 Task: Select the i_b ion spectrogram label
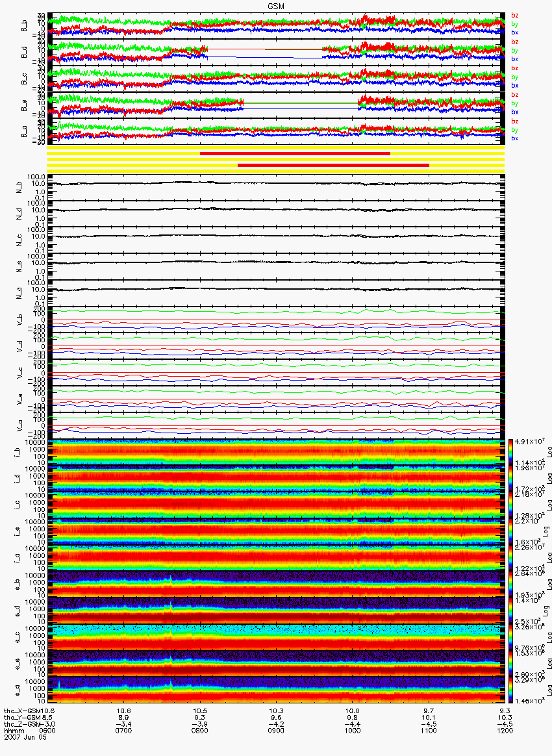[18, 453]
